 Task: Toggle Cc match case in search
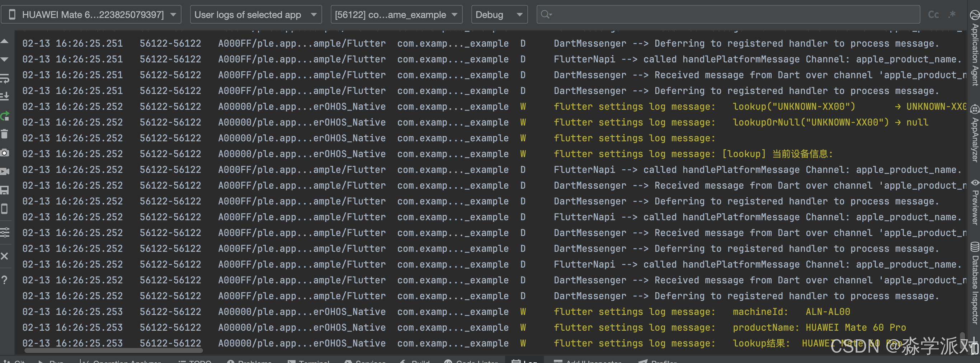click(933, 15)
